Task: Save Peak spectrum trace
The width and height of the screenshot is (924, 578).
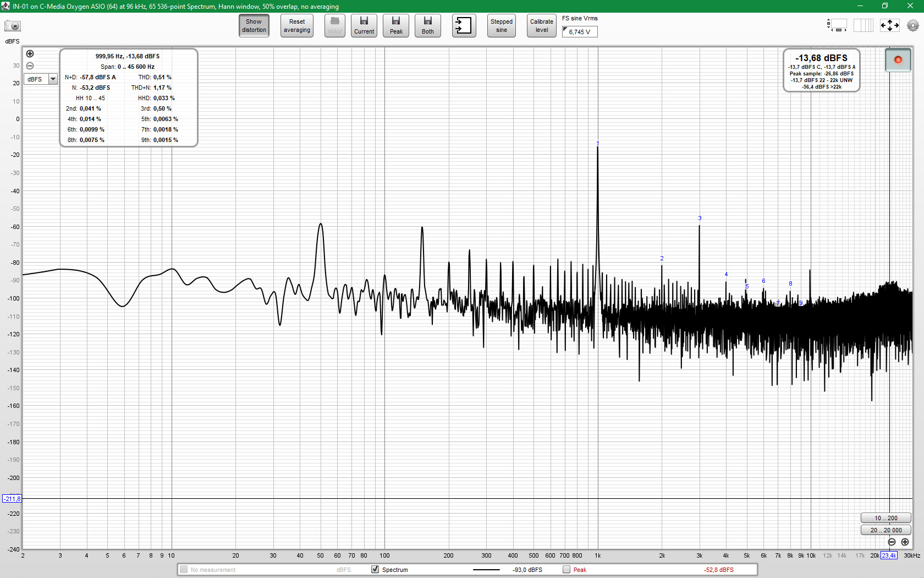Action: [x=396, y=26]
